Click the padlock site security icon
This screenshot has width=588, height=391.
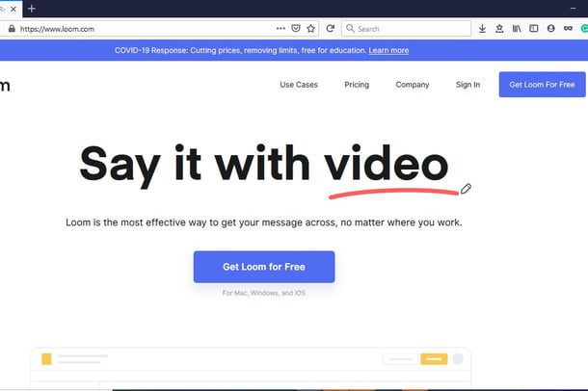pos(12,29)
